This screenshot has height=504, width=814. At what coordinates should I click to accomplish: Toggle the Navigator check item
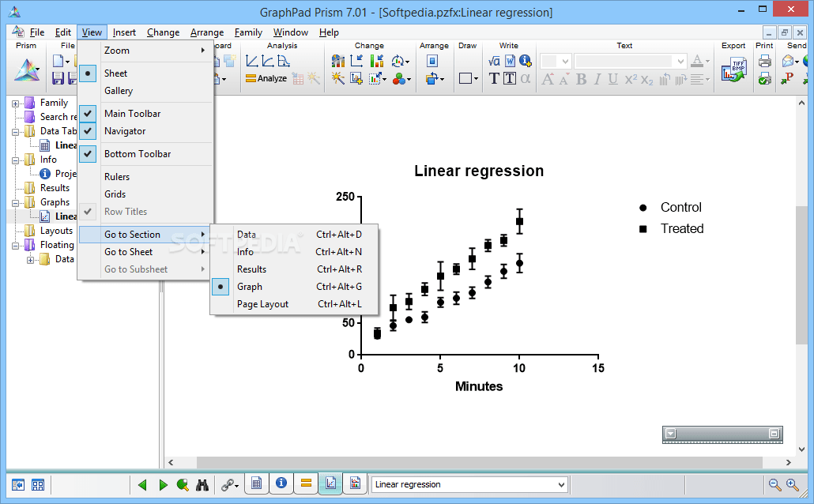pos(145,131)
